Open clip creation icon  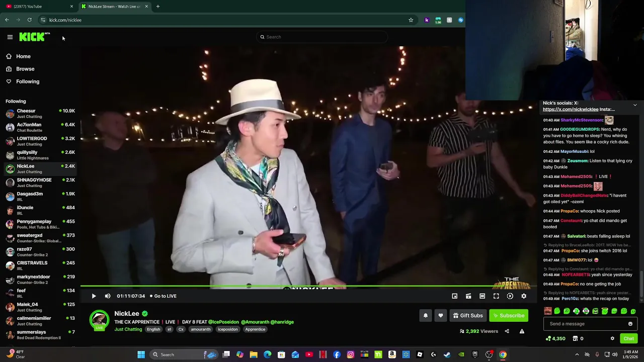(x=468, y=296)
